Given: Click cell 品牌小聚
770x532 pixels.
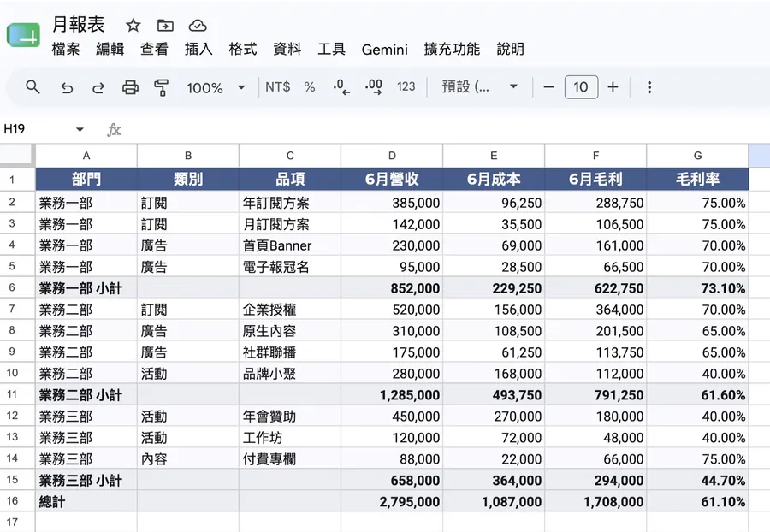Looking at the screenshot, I should (290, 374).
